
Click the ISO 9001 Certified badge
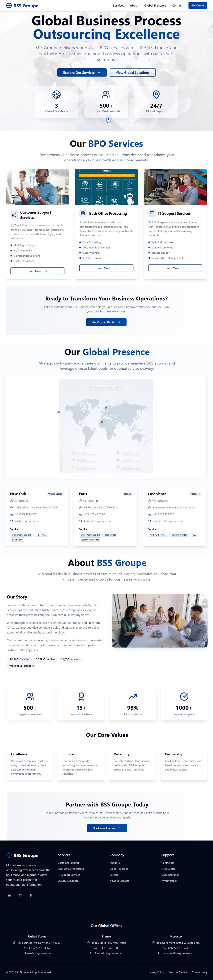tap(19, 659)
